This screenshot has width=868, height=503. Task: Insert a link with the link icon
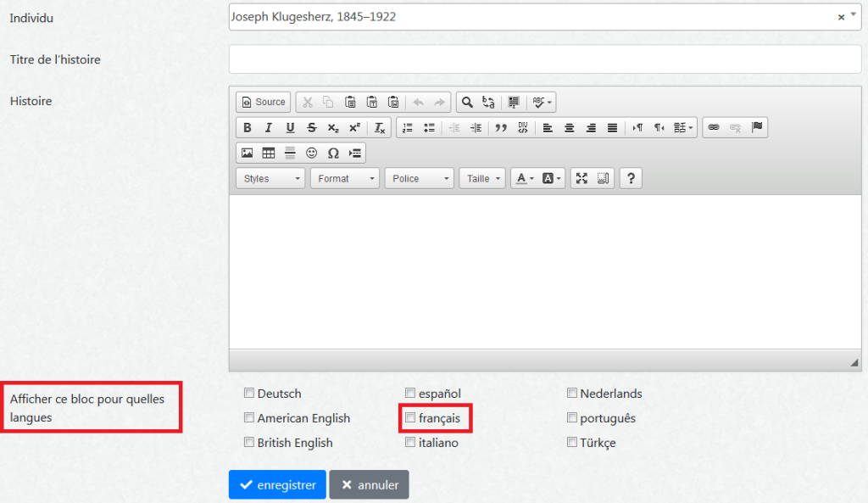pos(714,128)
